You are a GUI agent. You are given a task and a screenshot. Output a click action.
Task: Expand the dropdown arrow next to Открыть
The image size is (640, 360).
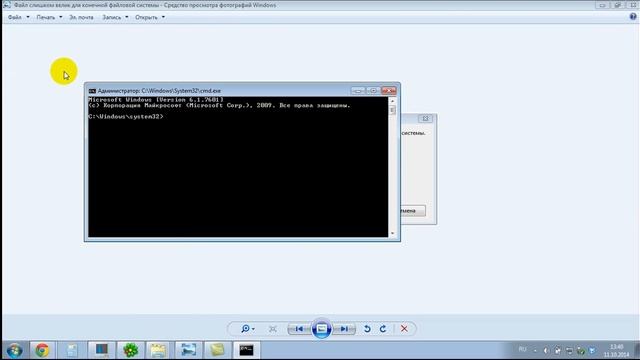(163, 17)
